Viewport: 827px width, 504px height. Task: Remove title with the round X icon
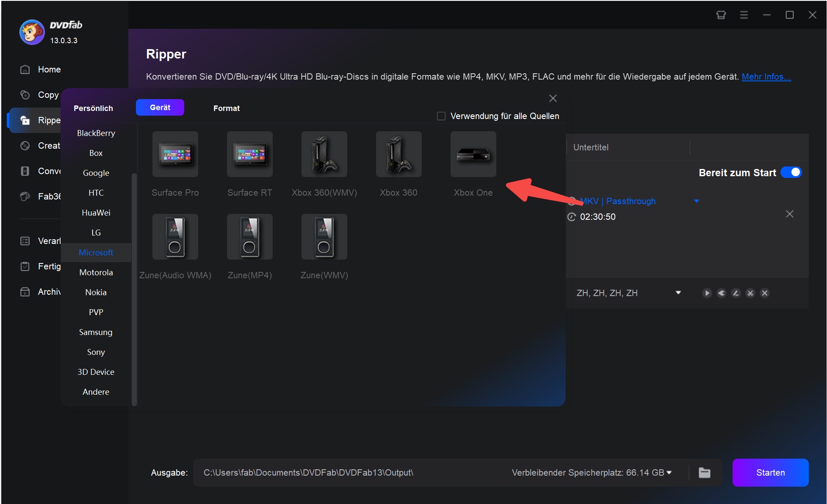click(x=765, y=293)
